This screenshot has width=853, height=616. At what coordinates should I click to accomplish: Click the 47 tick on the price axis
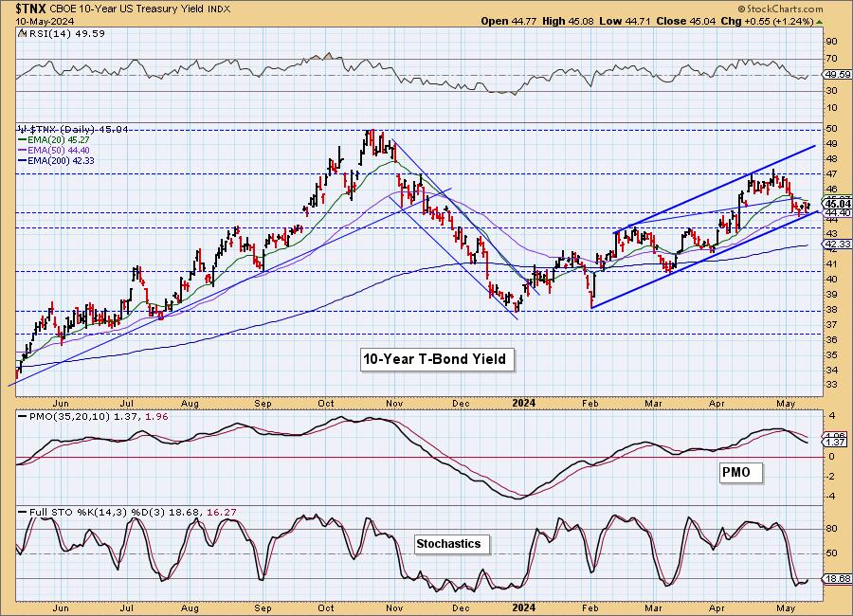(x=830, y=174)
